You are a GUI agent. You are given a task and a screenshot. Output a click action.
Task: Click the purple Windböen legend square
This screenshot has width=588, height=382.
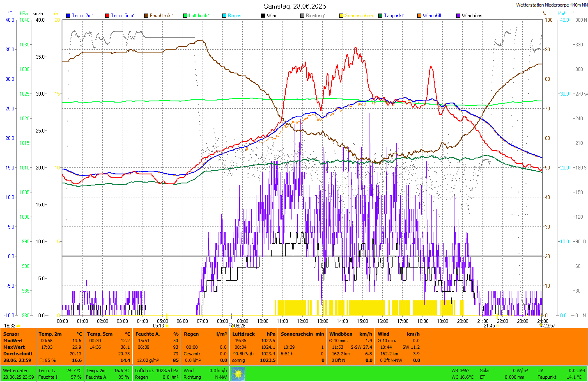pos(458,16)
